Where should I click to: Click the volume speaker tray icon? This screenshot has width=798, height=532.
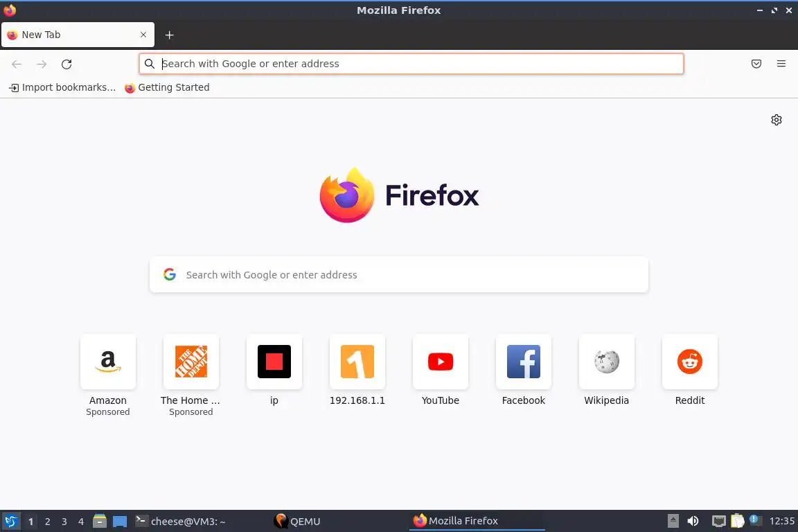[693, 521]
